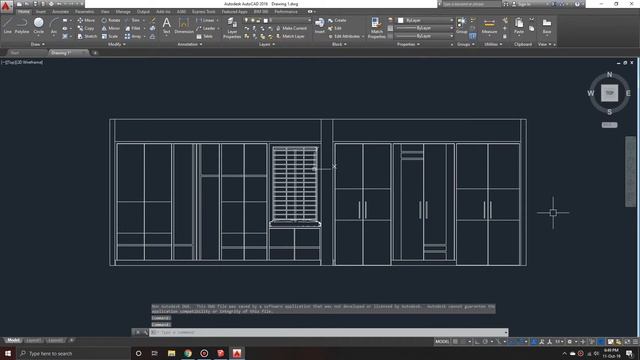Click Make Current layer button
Image resolution: width=640 pixels, height=360 pixels.
tap(291, 28)
